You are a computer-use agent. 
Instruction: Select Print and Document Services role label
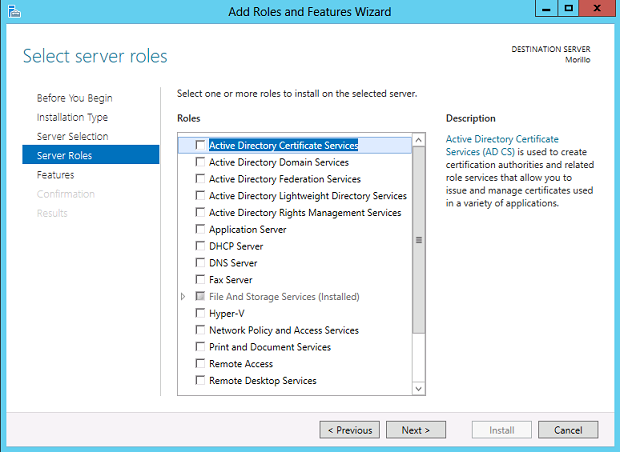pyautogui.click(x=270, y=347)
